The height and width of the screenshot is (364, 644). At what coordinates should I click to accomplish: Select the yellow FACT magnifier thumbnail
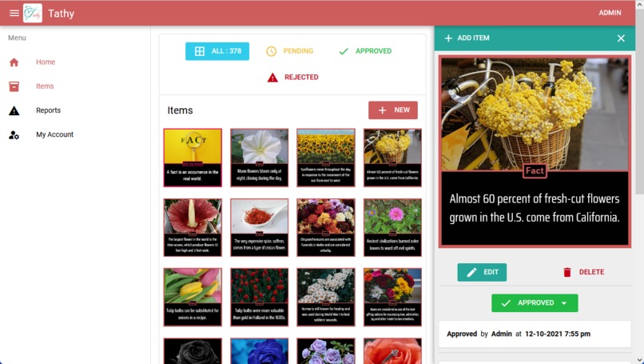pos(193,158)
